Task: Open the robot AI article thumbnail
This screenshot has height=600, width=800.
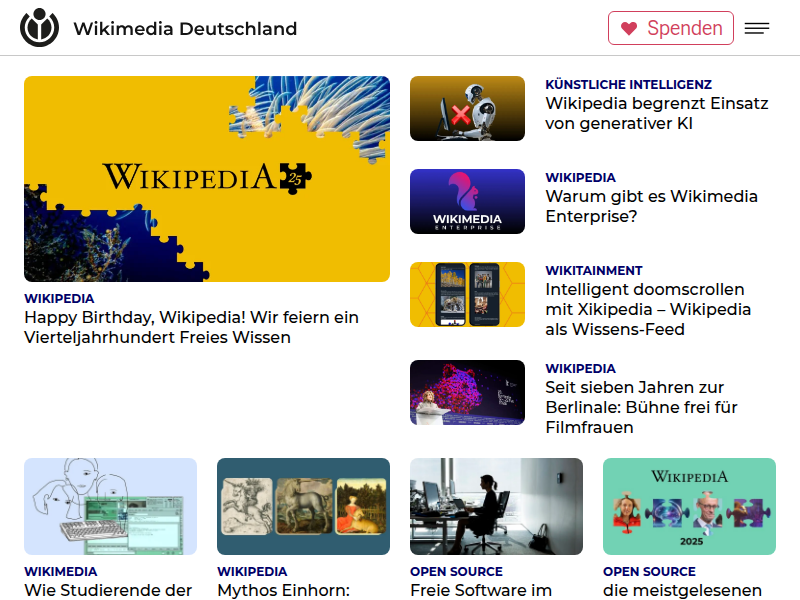Action: pyautogui.click(x=467, y=108)
